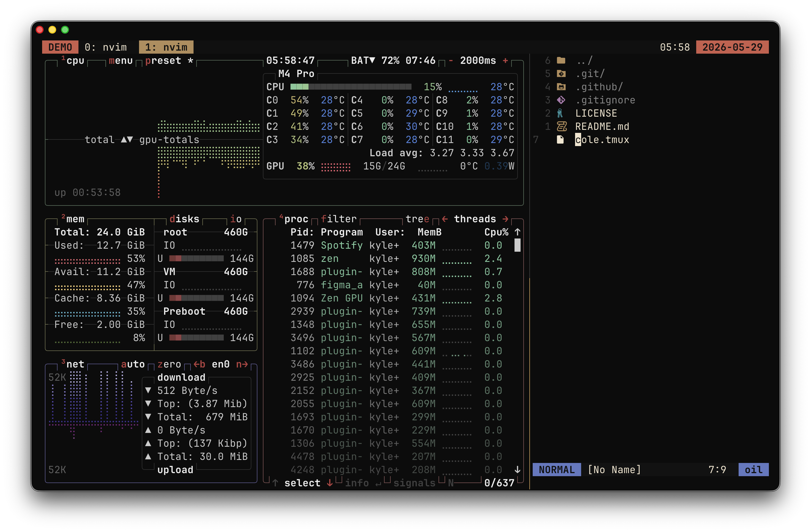Click the LICENSE key icon
Viewport: 811px width, 532px height.
(x=560, y=113)
